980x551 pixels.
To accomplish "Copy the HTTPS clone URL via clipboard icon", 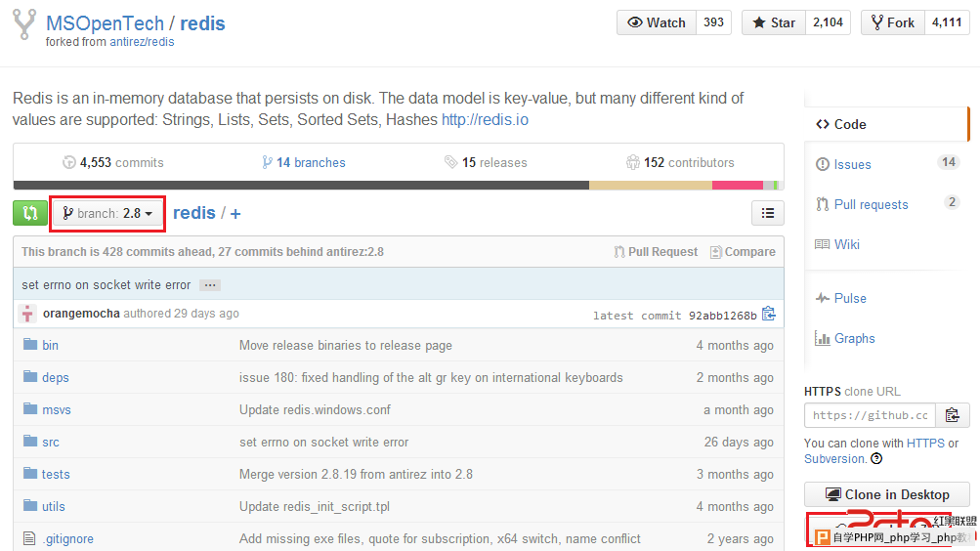I will click(x=952, y=415).
